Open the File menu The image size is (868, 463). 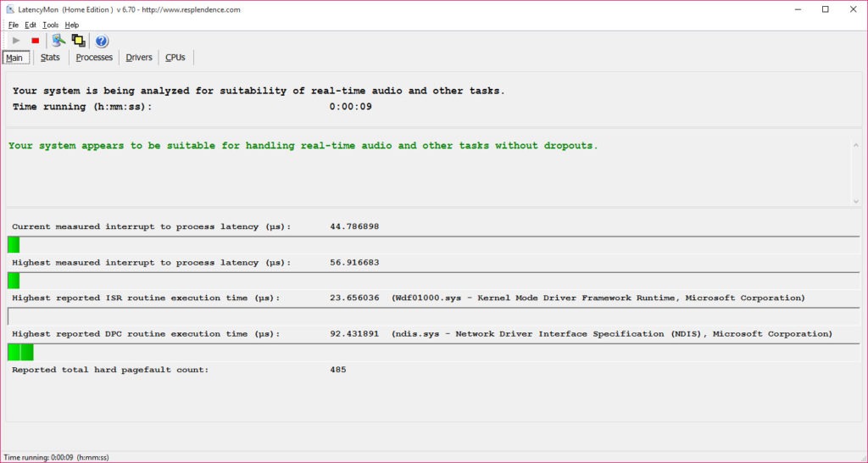pyautogui.click(x=14, y=25)
